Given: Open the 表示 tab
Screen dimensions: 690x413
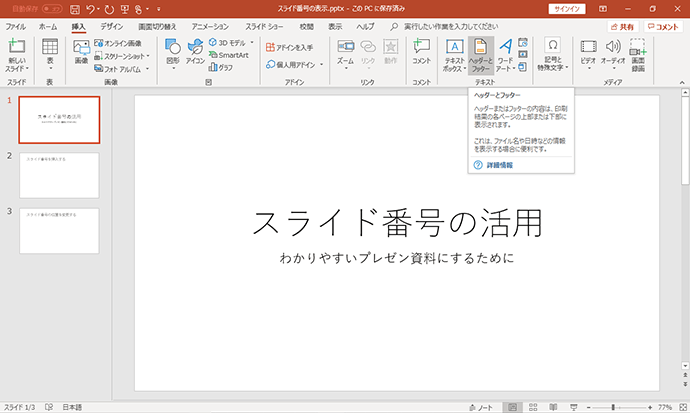Looking at the screenshot, I should click(335, 27).
